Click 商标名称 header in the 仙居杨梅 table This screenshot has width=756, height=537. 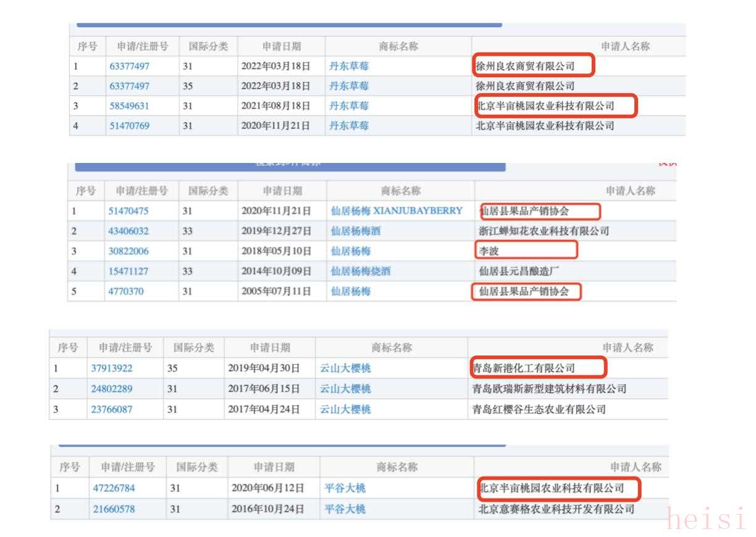click(x=401, y=191)
